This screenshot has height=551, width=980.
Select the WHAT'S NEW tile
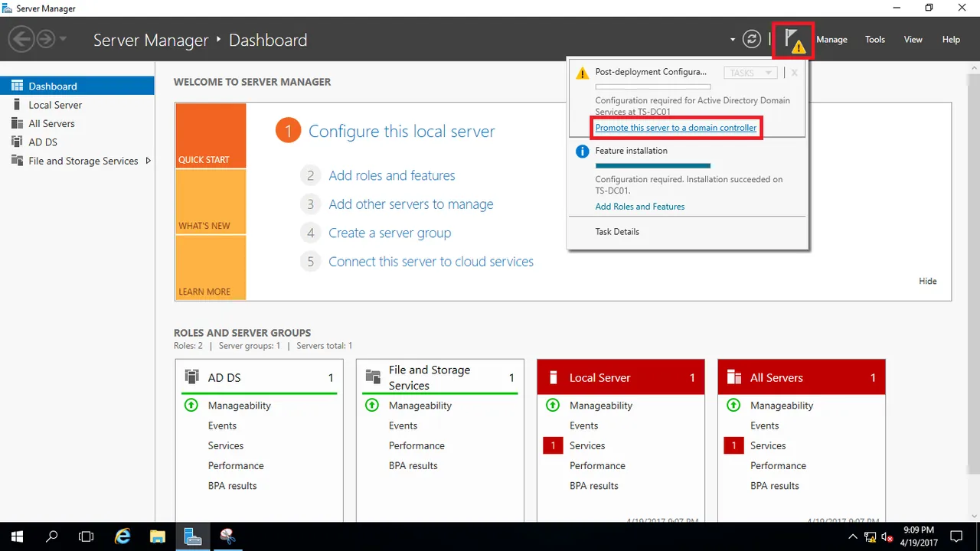[211, 202]
